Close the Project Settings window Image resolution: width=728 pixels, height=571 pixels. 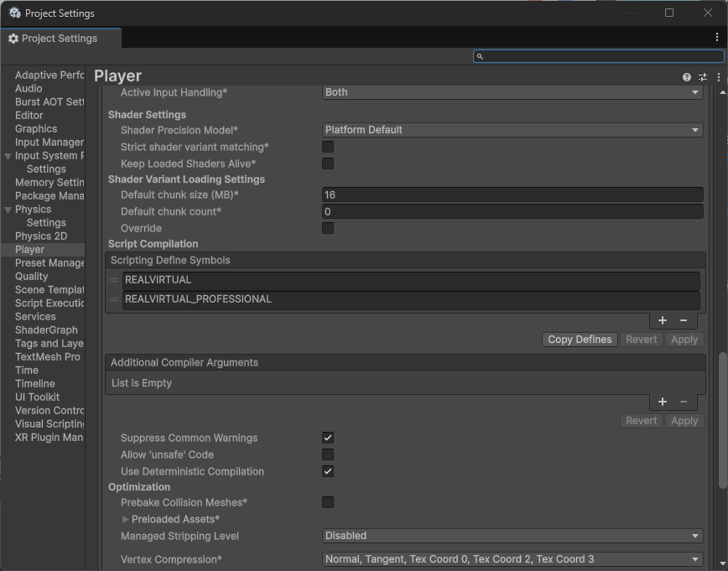pos(708,13)
